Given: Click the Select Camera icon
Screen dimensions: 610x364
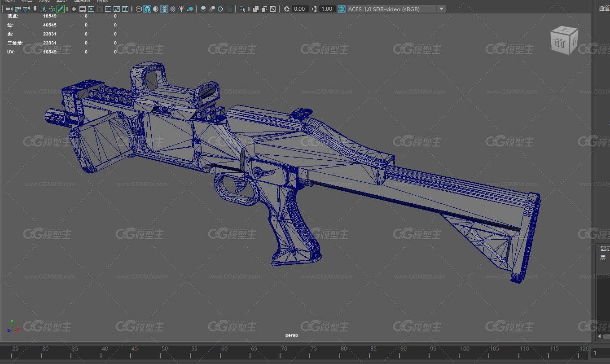Looking at the screenshot, I should [x=9, y=9].
